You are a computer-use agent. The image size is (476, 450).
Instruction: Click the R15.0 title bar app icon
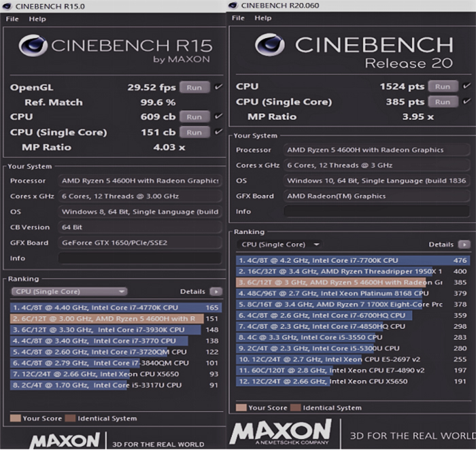point(7,6)
